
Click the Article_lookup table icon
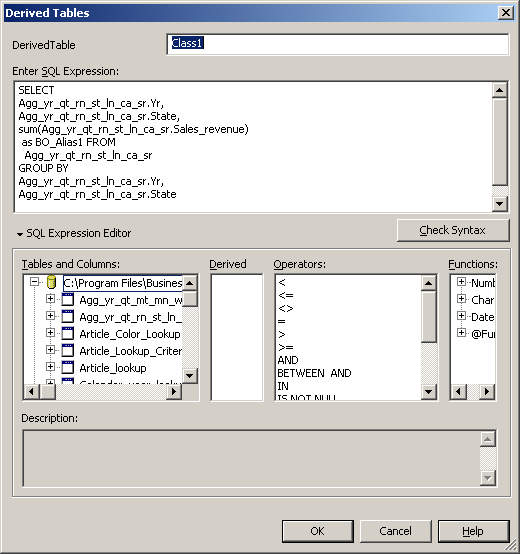tap(67, 367)
